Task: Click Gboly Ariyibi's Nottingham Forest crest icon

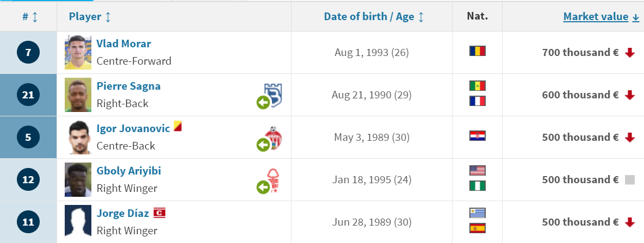Action: 273,180
